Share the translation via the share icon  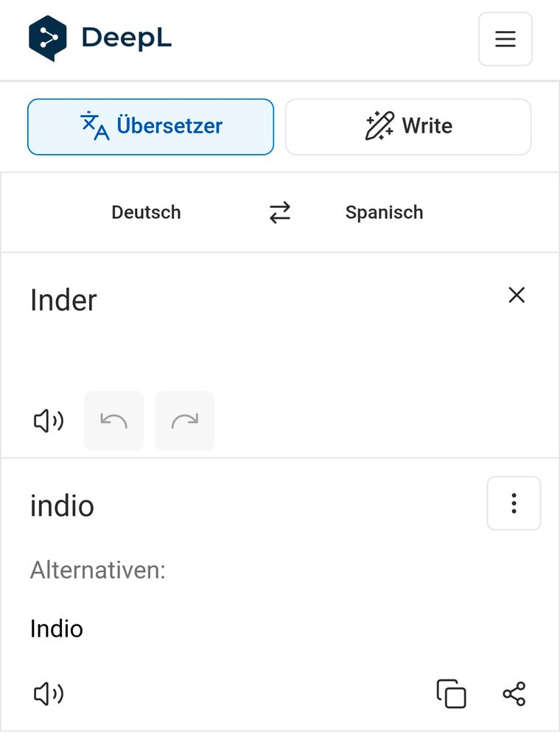[514, 694]
